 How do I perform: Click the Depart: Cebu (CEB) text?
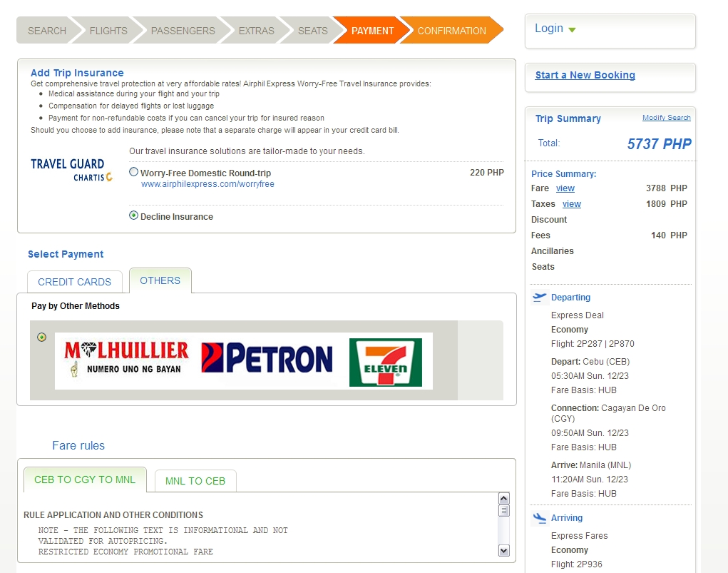[x=590, y=362]
